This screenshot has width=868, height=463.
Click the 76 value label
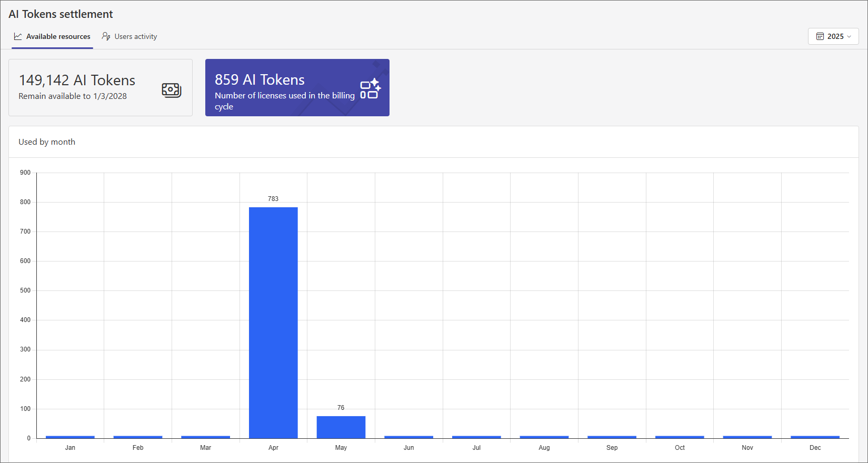click(x=341, y=408)
